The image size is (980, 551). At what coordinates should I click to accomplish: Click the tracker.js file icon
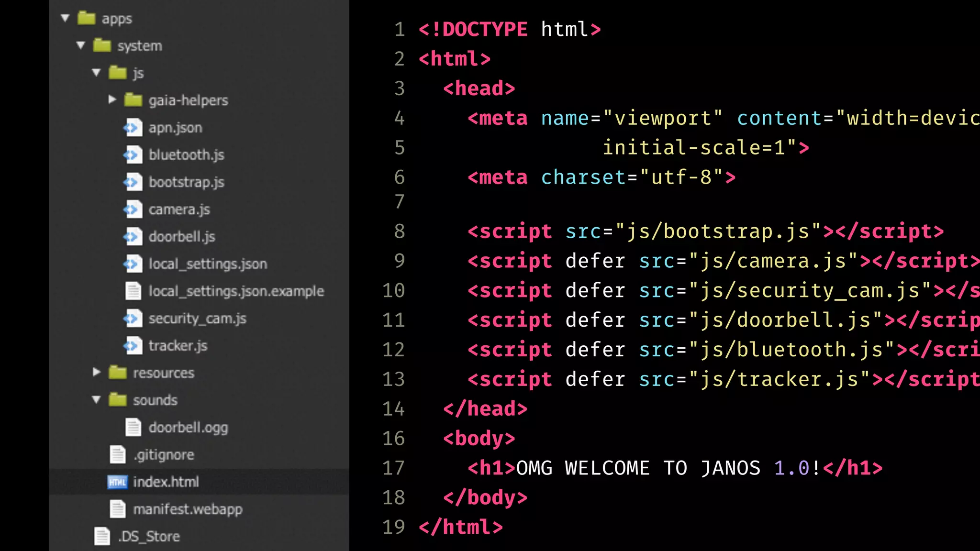[133, 345]
